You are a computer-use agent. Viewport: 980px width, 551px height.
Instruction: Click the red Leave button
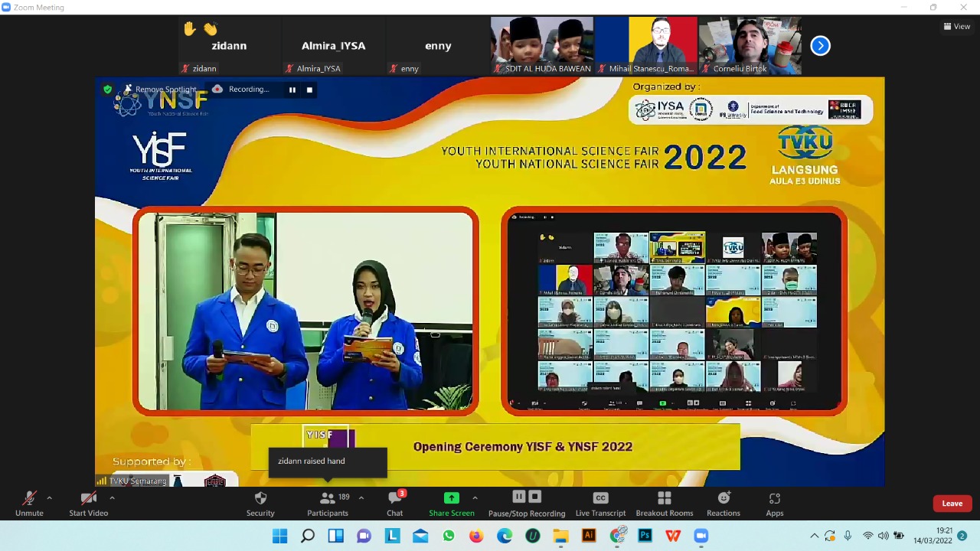952,503
